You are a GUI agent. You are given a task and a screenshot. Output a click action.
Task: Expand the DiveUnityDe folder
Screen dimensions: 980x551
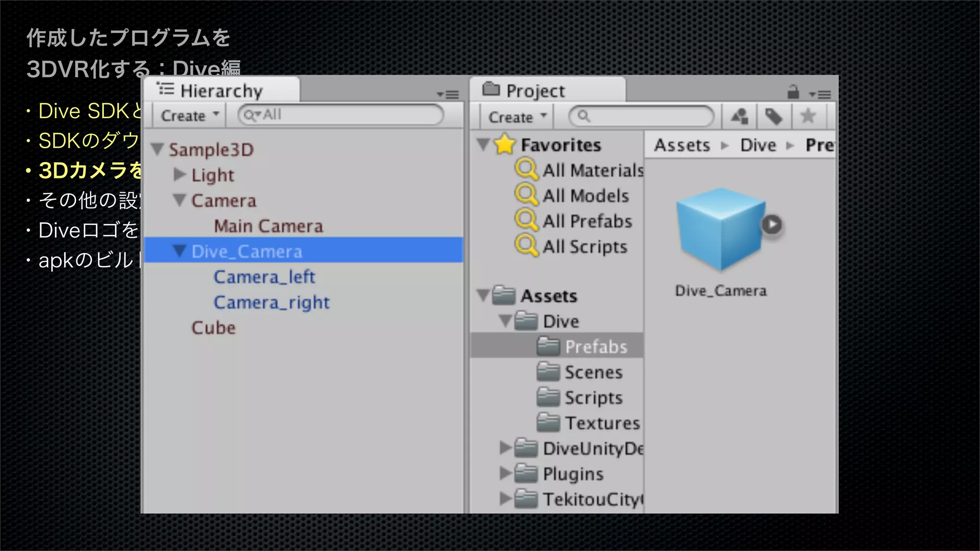(506, 448)
